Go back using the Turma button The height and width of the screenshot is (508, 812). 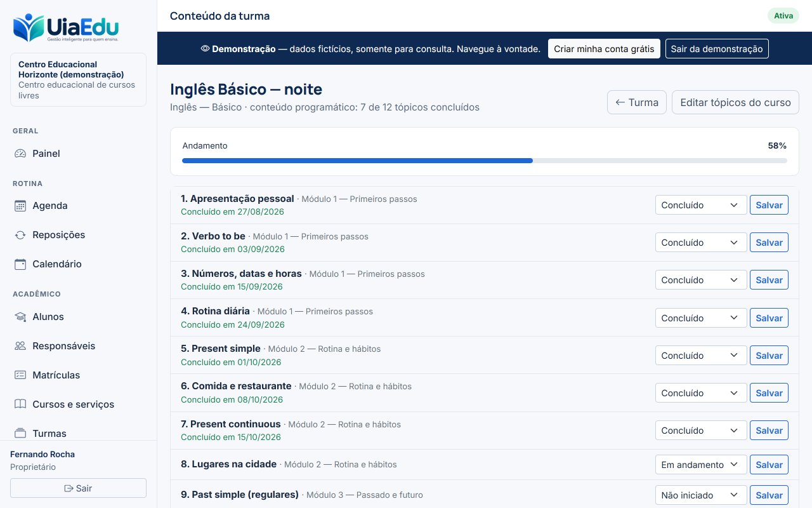(x=637, y=102)
